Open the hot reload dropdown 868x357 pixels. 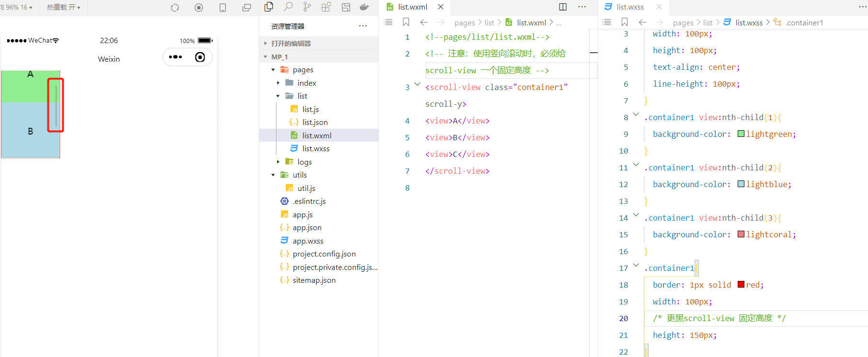click(x=64, y=7)
